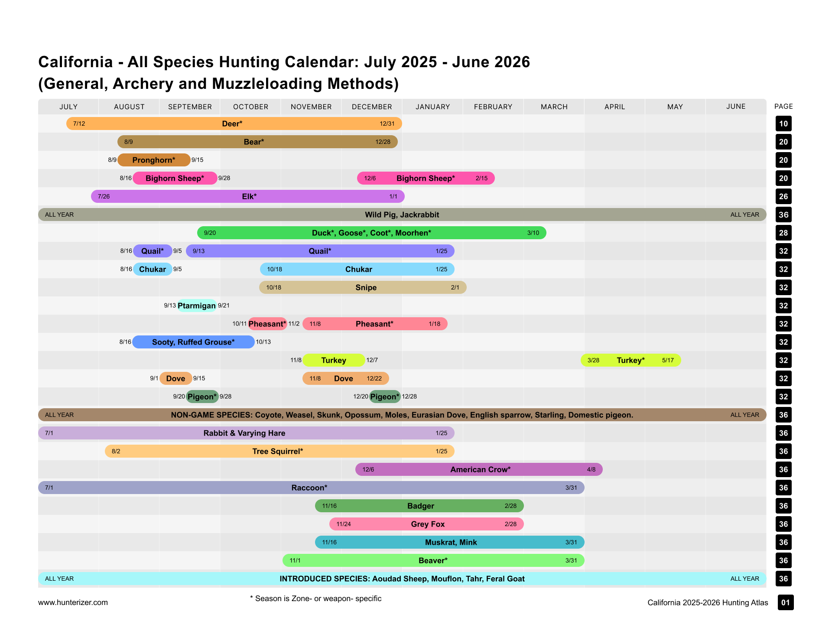Click the Pheasant* bar starting 10/11
Viewport: 832px width, 644px height.
tap(267, 324)
